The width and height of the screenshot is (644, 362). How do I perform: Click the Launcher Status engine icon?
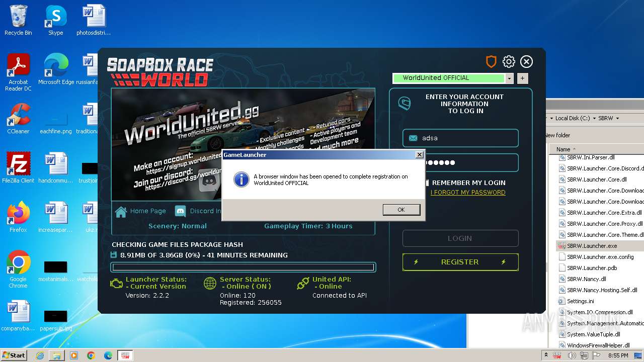point(116,284)
